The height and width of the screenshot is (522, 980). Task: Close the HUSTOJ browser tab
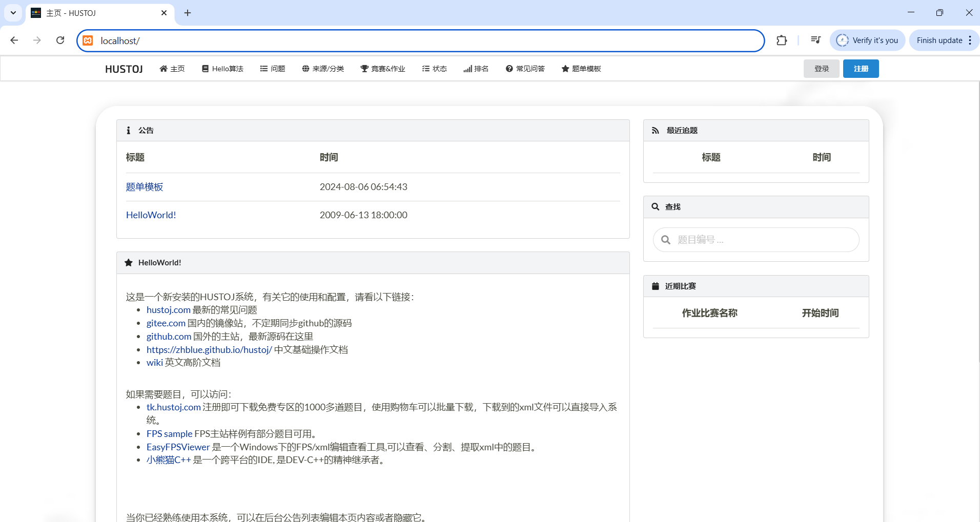164,13
